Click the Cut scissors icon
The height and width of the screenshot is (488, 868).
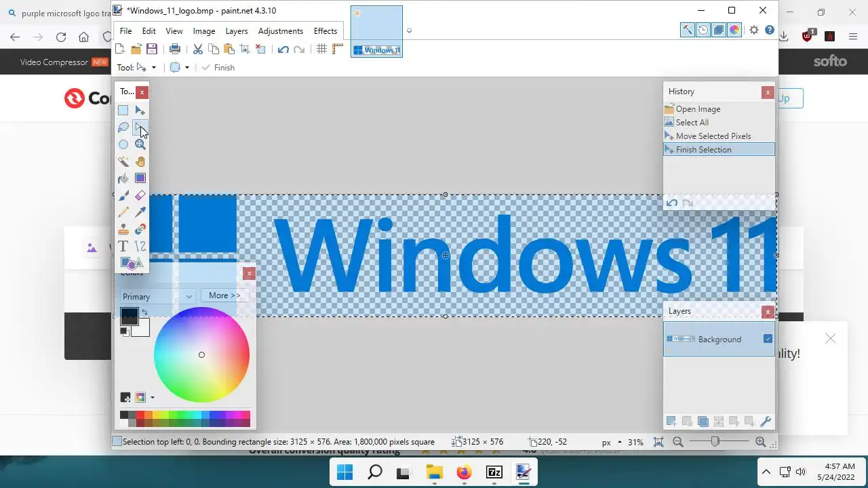(198, 49)
